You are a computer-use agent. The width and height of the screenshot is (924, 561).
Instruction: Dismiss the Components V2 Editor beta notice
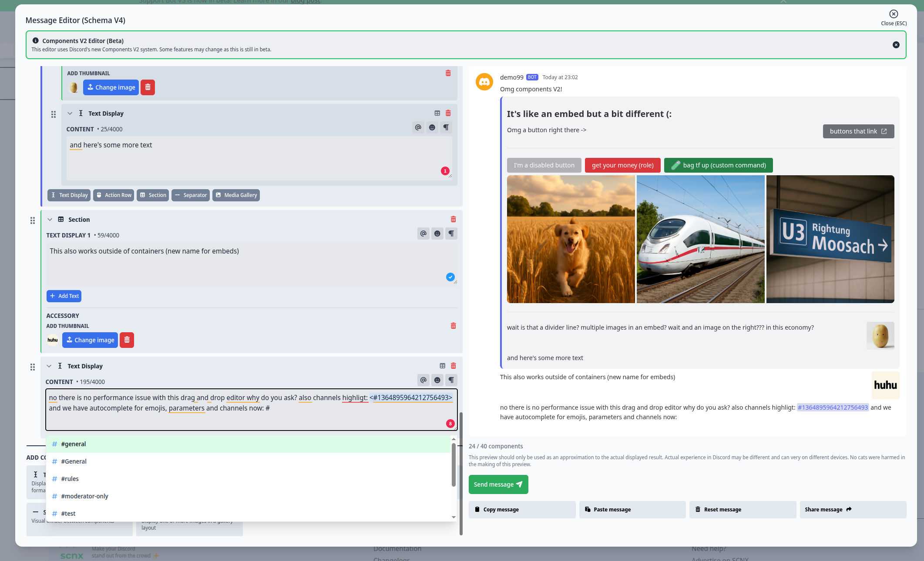coord(896,45)
